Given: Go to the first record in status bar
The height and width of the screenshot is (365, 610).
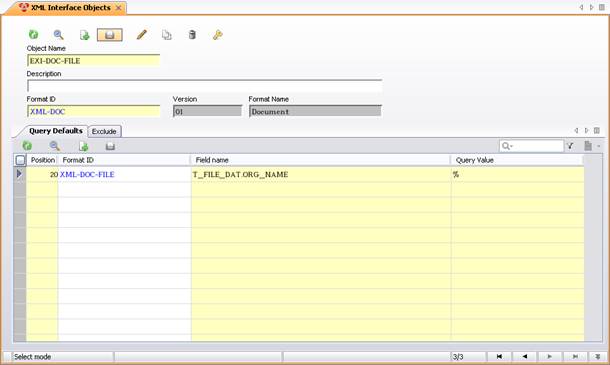Looking at the screenshot, I should tap(499, 356).
